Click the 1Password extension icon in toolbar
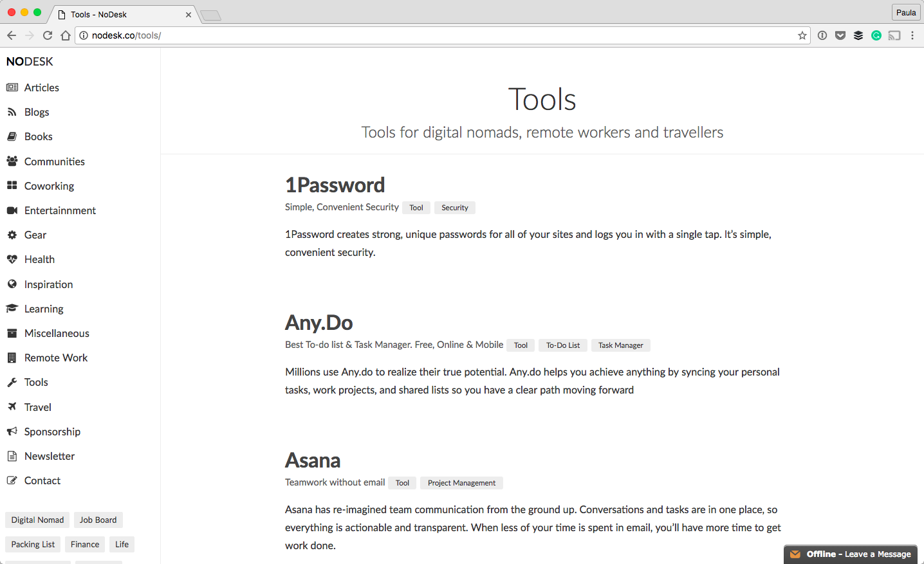The height and width of the screenshot is (564, 924). (822, 35)
